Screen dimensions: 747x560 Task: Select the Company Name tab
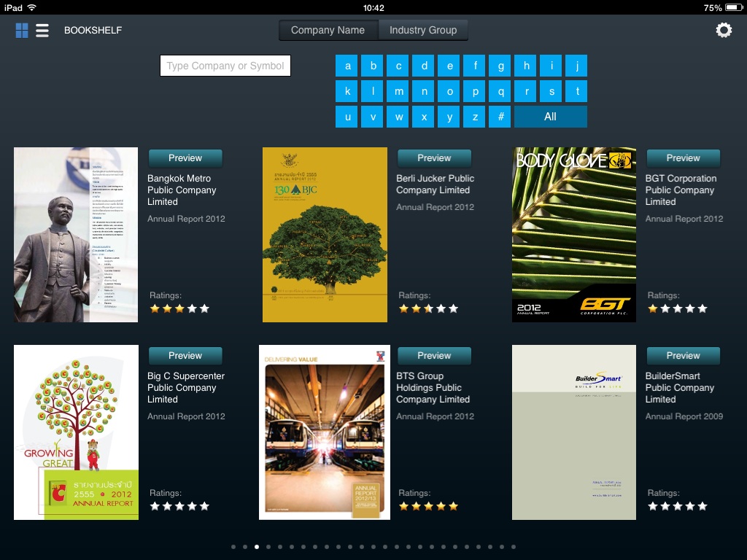328,30
